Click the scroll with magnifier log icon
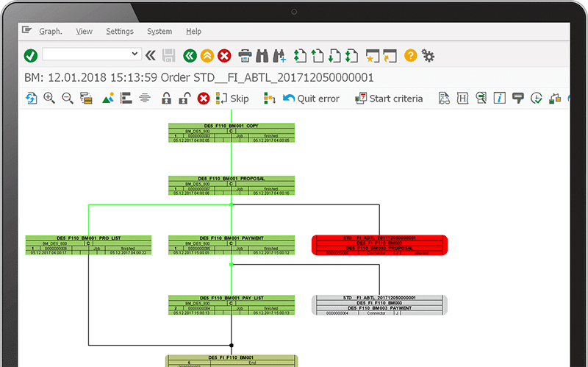Image resolution: width=588 pixels, height=367 pixels. (x=481, y=99)
